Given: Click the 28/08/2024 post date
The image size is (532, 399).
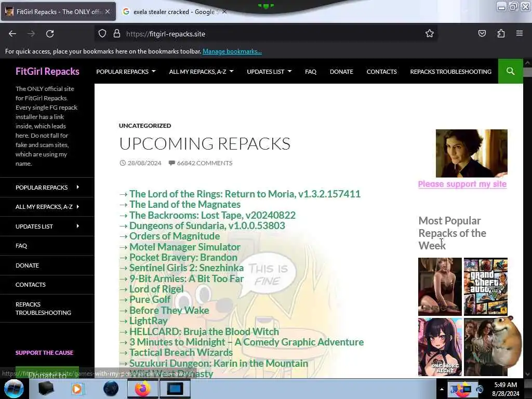Looking at the screenshot, I should 144,163.
